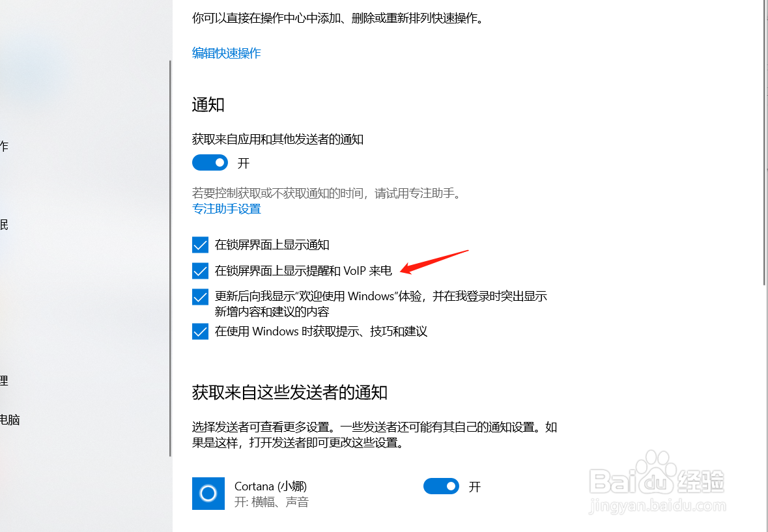Open the 编辑快速操作 link
Screen dimensions: 768x532
click(x=226, y=53)
